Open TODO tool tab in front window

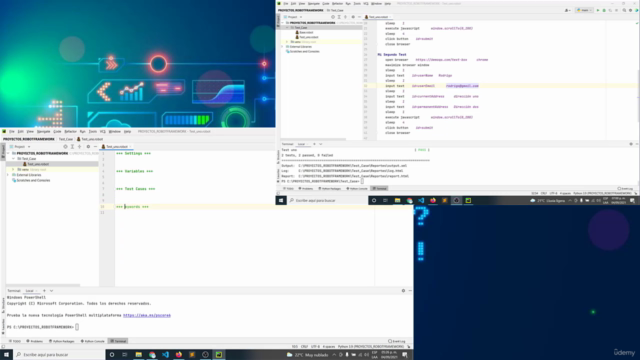15,341
